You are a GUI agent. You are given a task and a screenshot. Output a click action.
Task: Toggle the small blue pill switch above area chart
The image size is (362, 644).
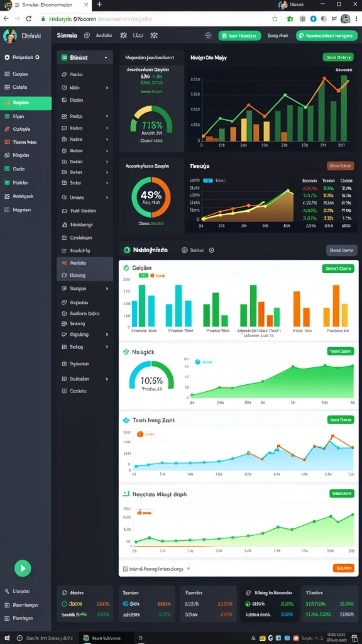(208, 180)
